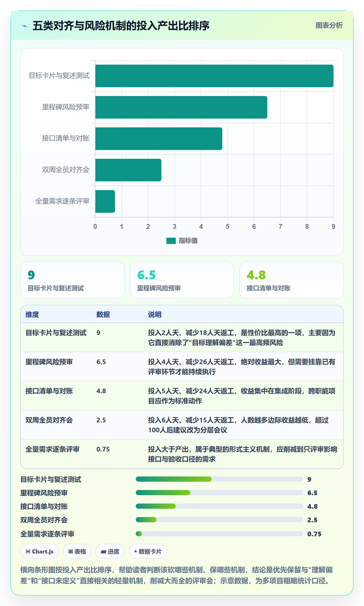Click the 数据卡片 tag chip

(148, 551)
